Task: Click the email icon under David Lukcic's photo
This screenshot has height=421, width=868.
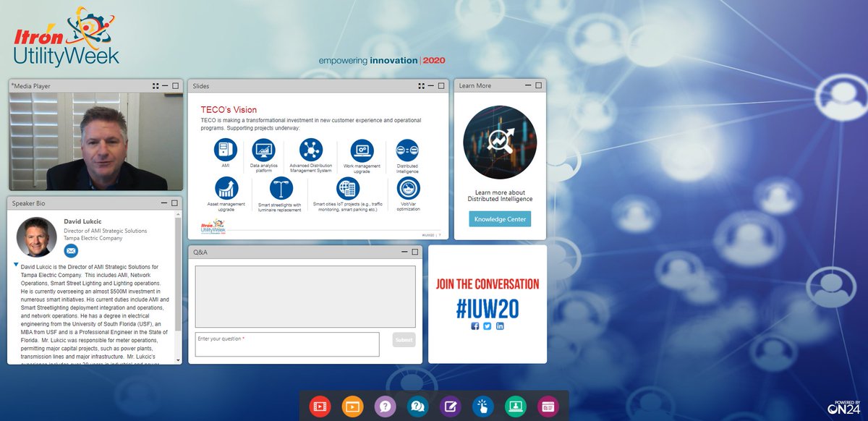Action: pos(71,251)
